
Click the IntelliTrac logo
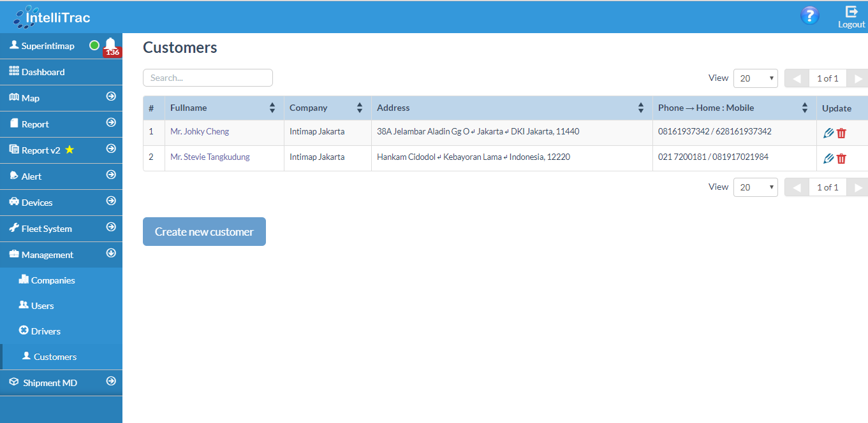pyautogui.click(x=52, y=17)
